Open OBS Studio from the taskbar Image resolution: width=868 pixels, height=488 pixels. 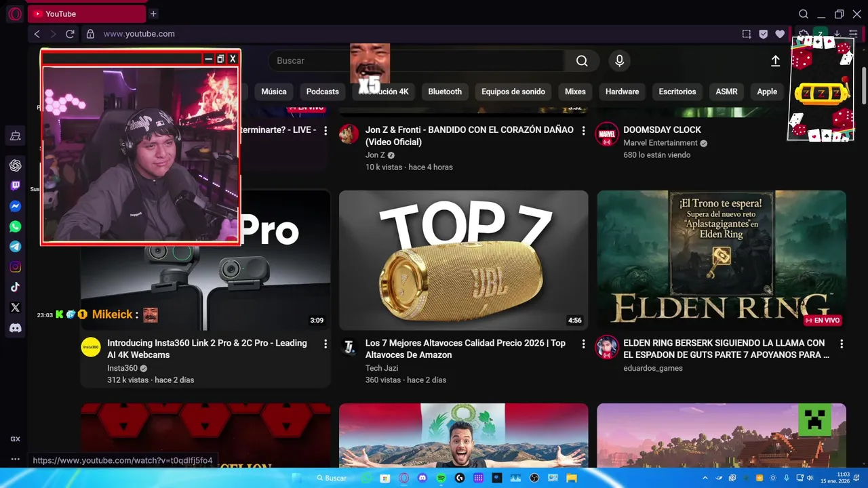pos(534,478)
